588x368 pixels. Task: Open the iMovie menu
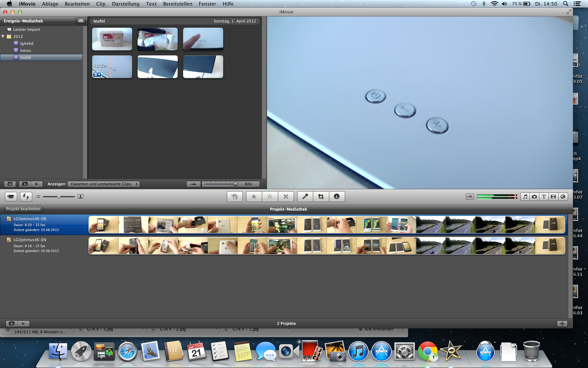click(x=27, y=4)
